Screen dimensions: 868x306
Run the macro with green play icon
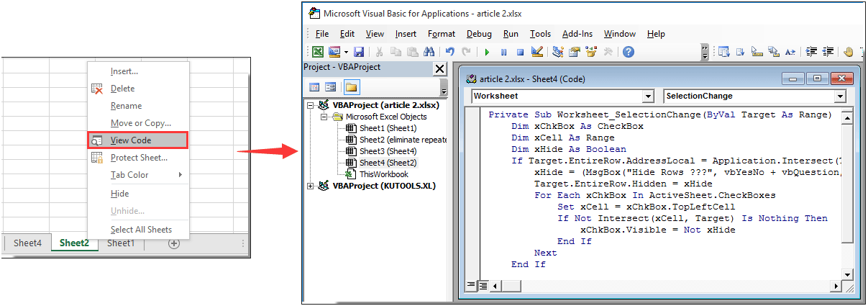pos(487,52)
